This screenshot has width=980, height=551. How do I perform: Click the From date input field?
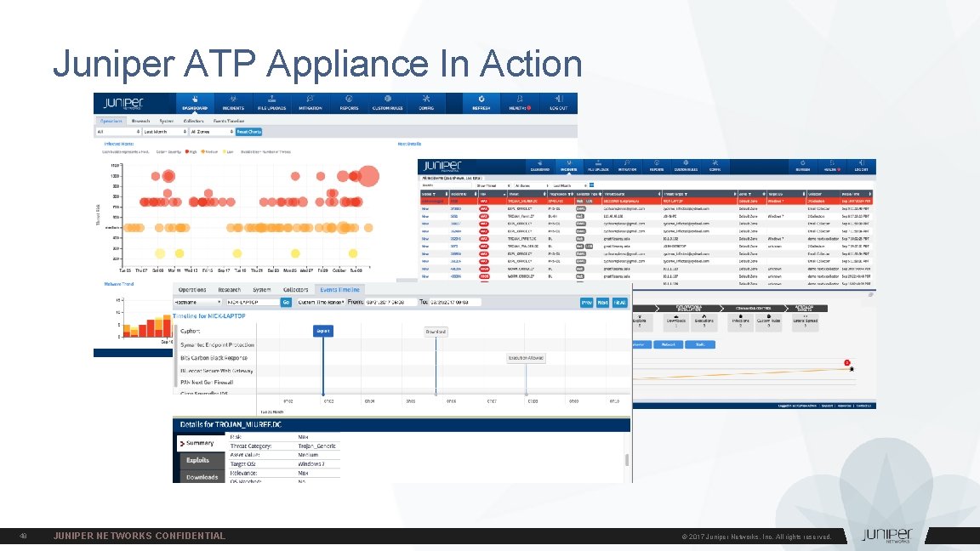coord(390,303)
